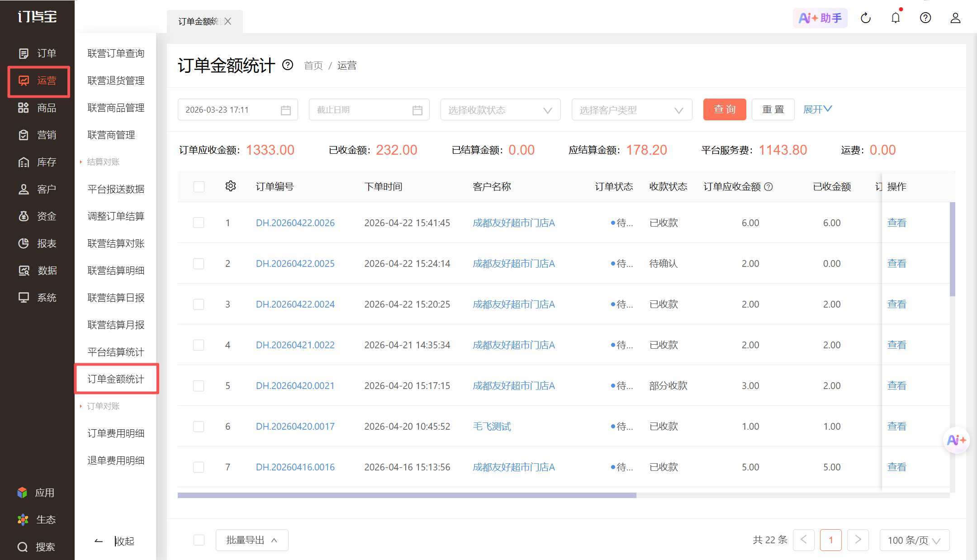The height and width of the screenshot is (560, 977).
Task: Open 订单费用明细 submenu item
Action: 116,433
